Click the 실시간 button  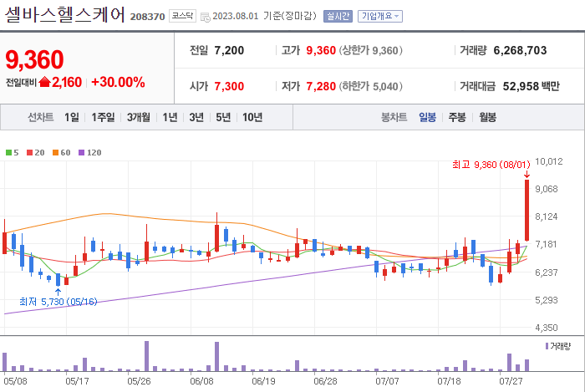(338, 16)
